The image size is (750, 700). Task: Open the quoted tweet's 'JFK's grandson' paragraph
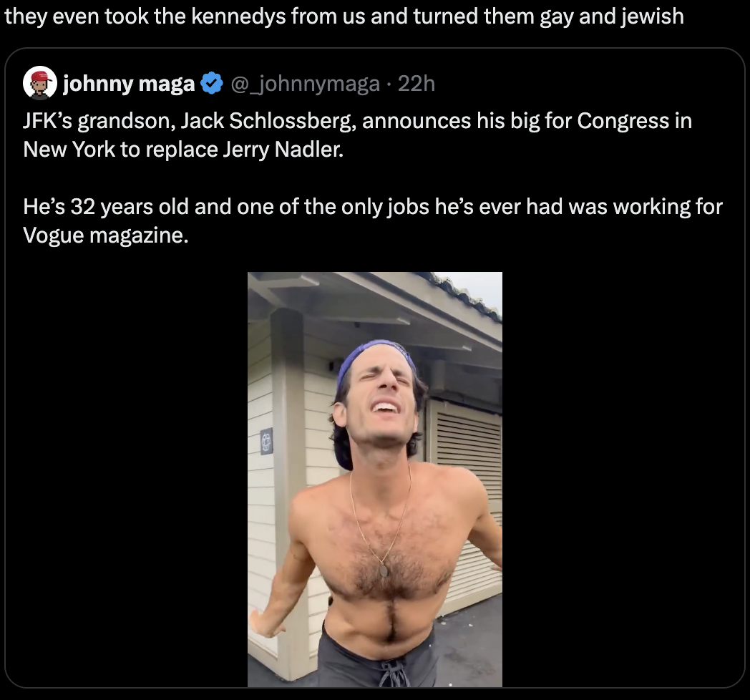[357, 135]
